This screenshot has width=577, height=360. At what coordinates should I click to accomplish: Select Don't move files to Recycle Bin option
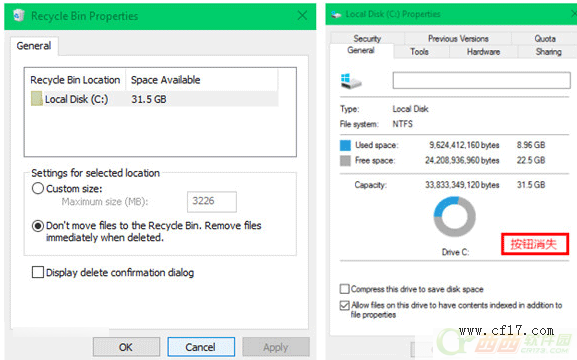tap(38, 226)
